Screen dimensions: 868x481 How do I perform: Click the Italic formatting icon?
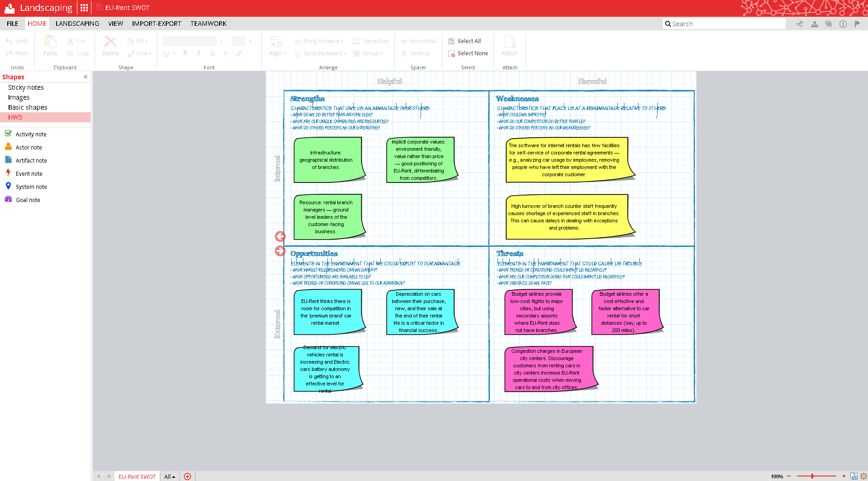pos(199,53)
